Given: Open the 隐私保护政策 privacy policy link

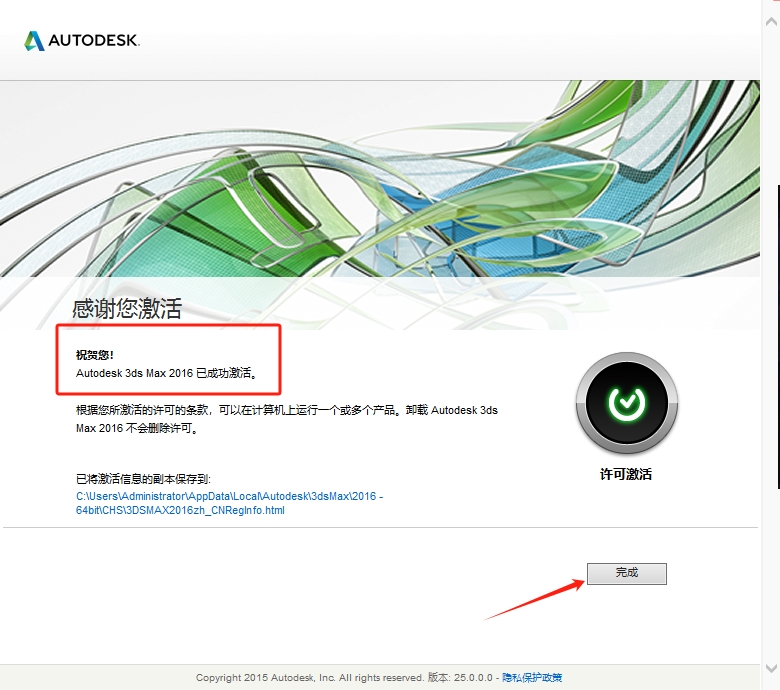Looking at the screenshot, I should coord(532,677).
